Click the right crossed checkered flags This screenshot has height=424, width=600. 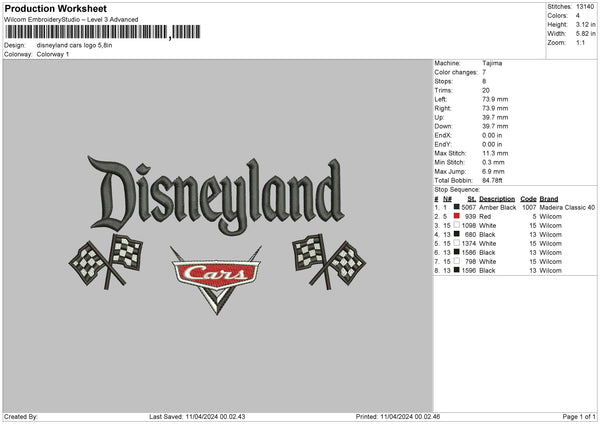pyautogui.click(x=329, y=261)
